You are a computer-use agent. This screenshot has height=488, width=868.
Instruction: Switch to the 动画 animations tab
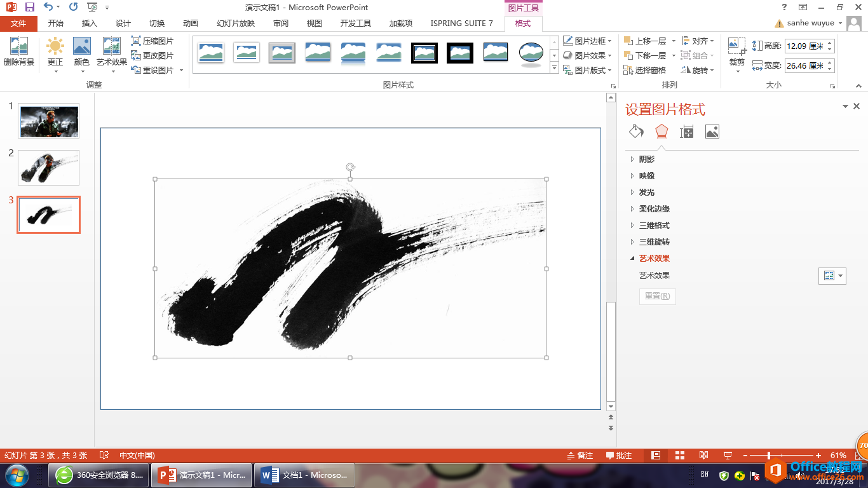190,24
